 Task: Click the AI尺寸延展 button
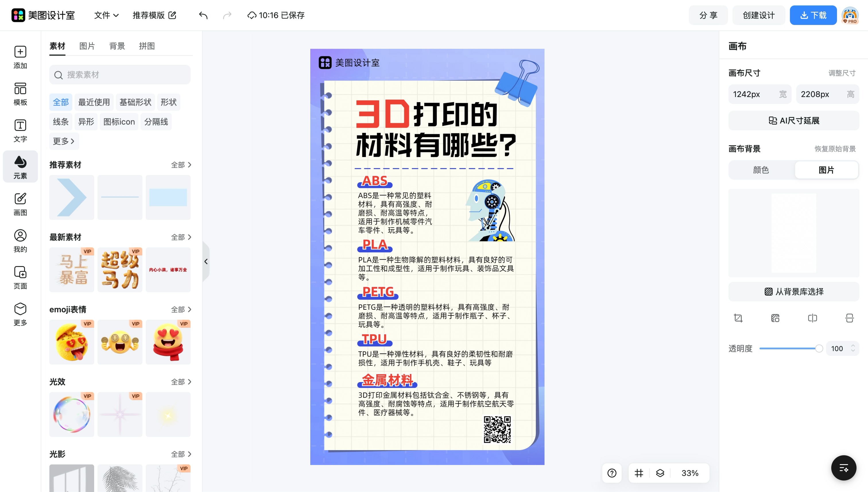pos(794,121)
